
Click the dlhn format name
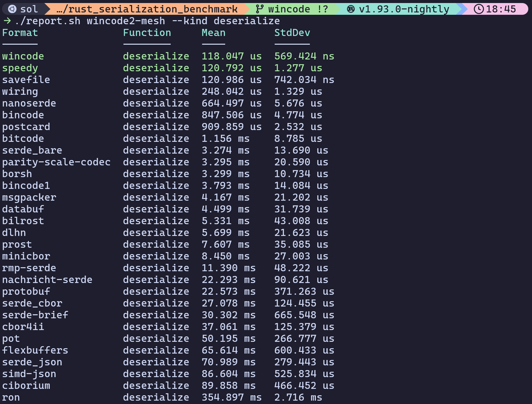pos(14,232)
